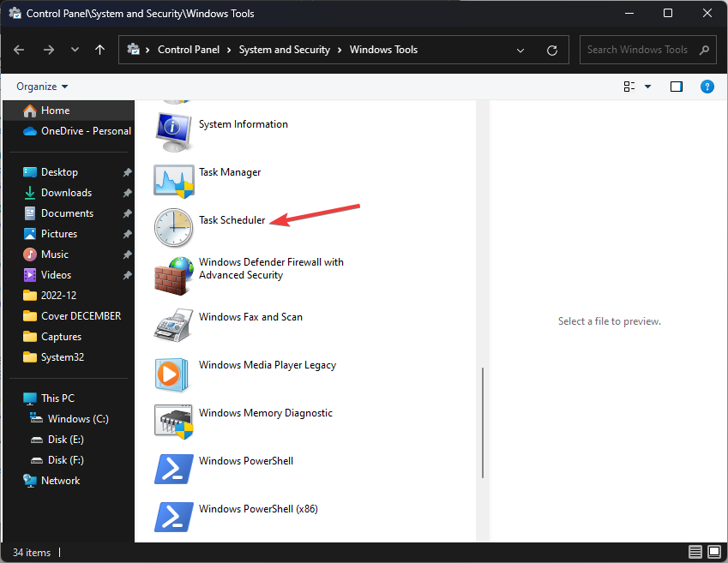Image resolution: width=728 pixels, height=563 pixels.
Task: Open the System Information tool icon
Action: (x=174, y=132)
